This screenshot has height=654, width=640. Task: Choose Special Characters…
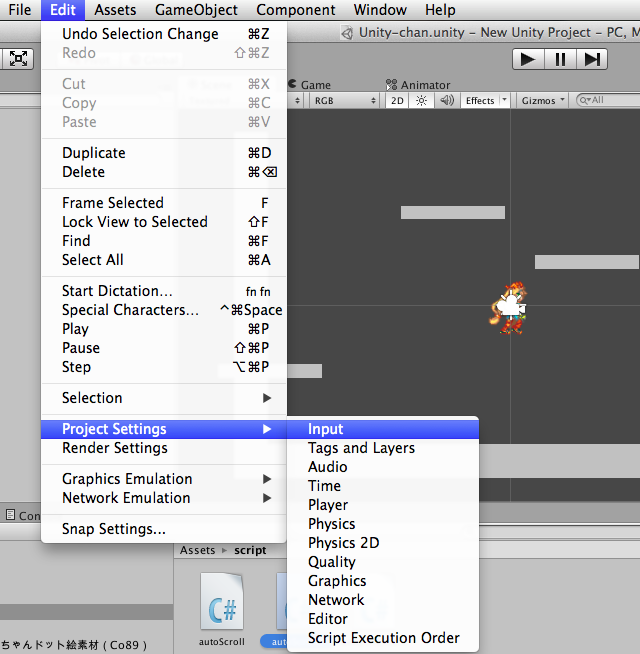164,310
